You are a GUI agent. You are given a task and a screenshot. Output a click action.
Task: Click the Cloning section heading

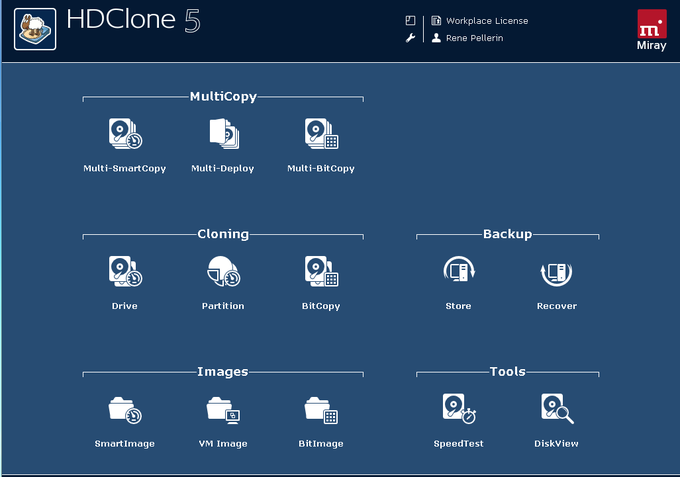[223, 234]
